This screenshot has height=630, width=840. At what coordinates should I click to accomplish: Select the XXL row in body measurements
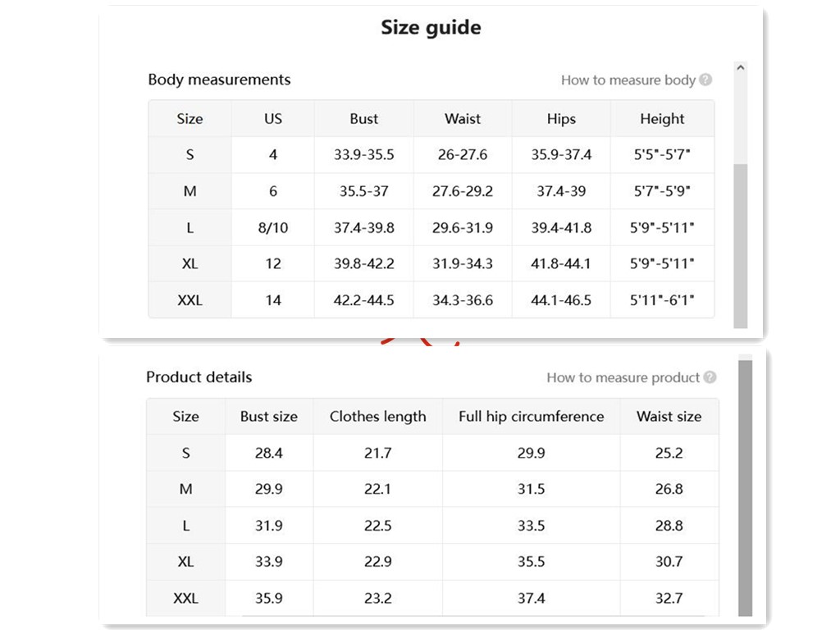click(189, 300)
